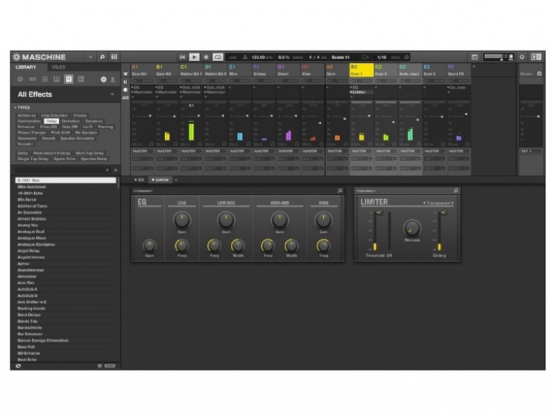Select the Bar Enhancer preset
This screenshot has width=555, height=416.
[x=67, y=334]
